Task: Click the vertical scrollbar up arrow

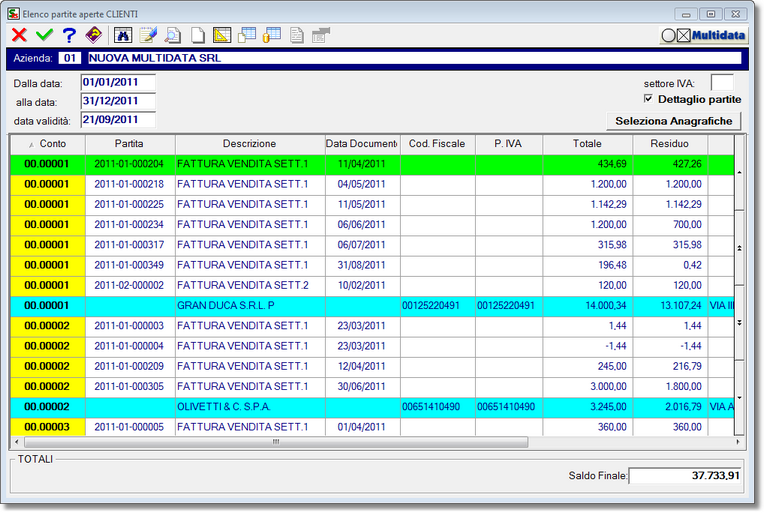Action: coord(739,172)
